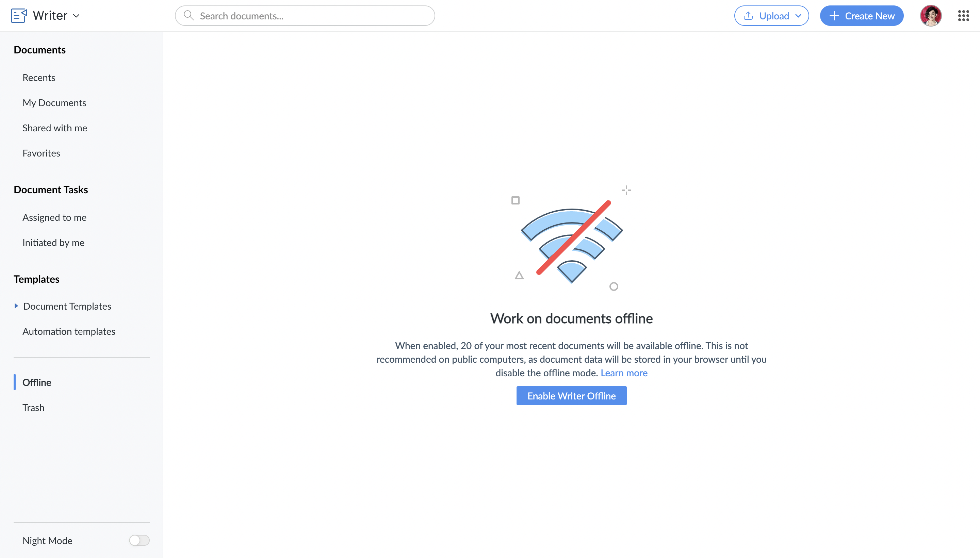980x558 pixels.
Task: Open the user profile avatar
Action: [931, 16]
